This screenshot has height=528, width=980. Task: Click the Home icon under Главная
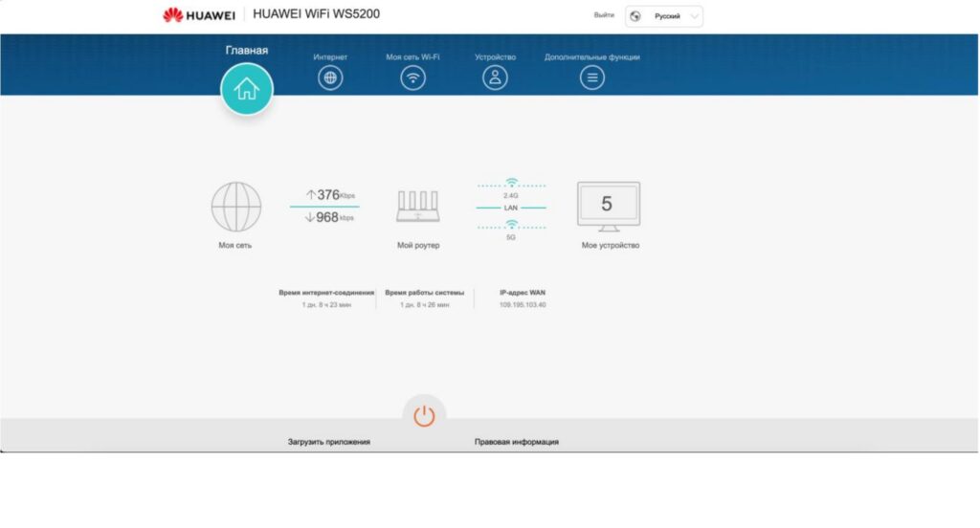click(247, 89)
